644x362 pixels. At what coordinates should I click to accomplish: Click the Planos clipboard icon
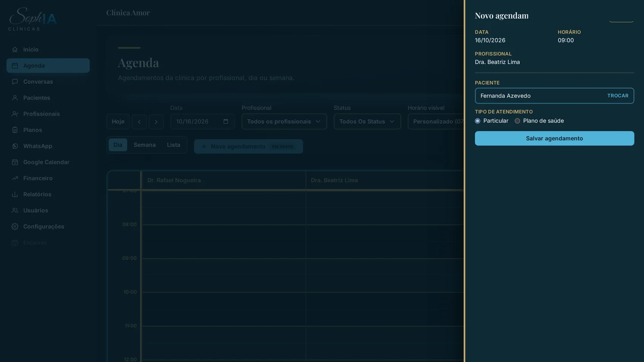pyautogui.click(x=15, y=130)
